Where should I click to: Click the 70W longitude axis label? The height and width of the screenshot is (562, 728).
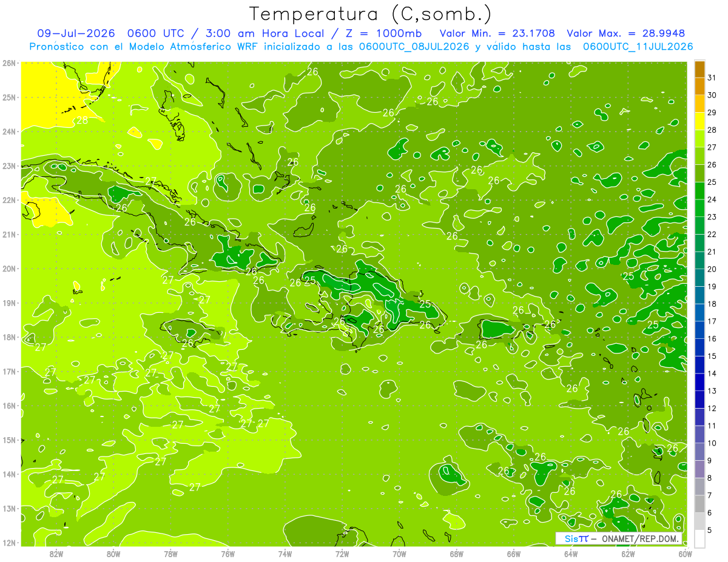pyautogui.click(x=399, y=554)
